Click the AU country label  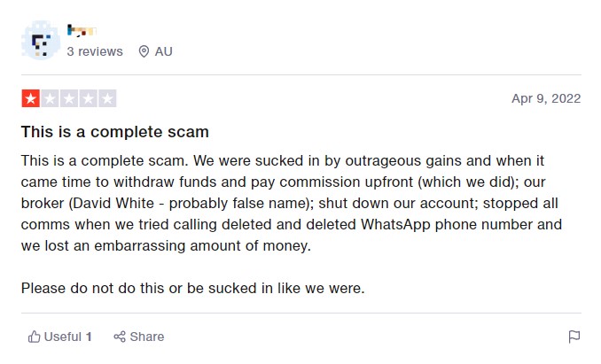click(164, 51)
